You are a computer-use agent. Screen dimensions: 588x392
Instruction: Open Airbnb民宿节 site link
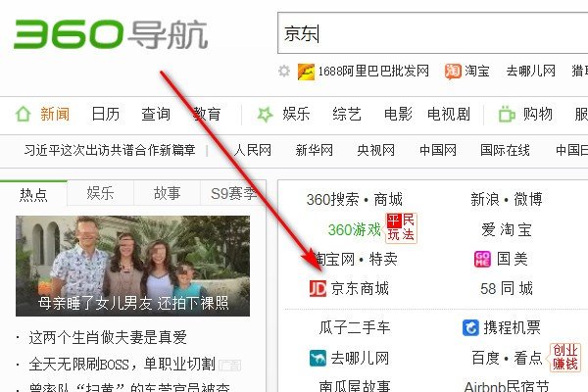507,386
